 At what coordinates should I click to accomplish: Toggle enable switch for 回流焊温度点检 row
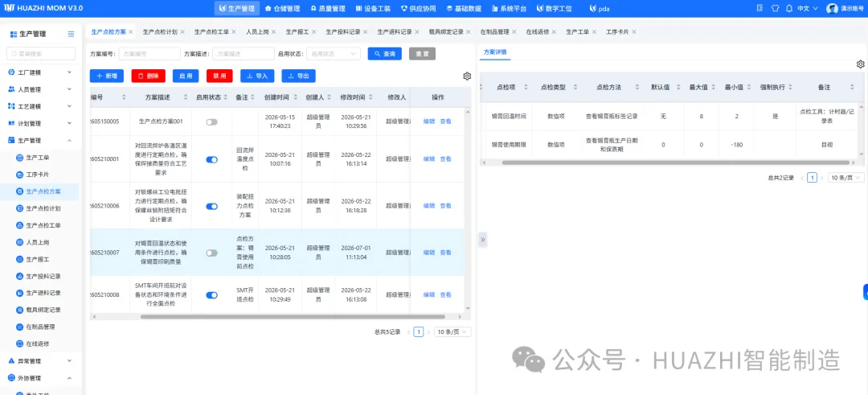click(211, 159)
